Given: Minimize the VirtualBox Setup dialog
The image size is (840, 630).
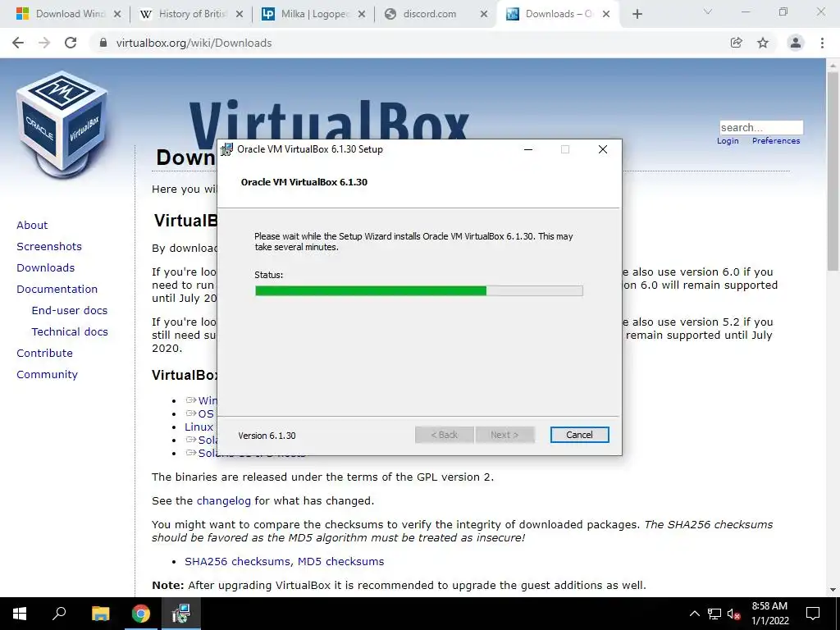Looking at the screenshot, I should (x=528, y=149).
